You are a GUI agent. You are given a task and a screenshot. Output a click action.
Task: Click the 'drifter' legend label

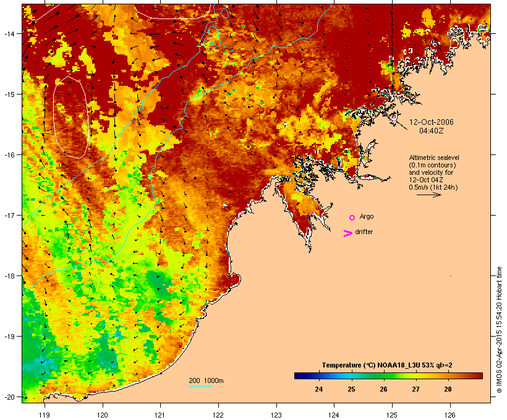click(x=364, y=232)
